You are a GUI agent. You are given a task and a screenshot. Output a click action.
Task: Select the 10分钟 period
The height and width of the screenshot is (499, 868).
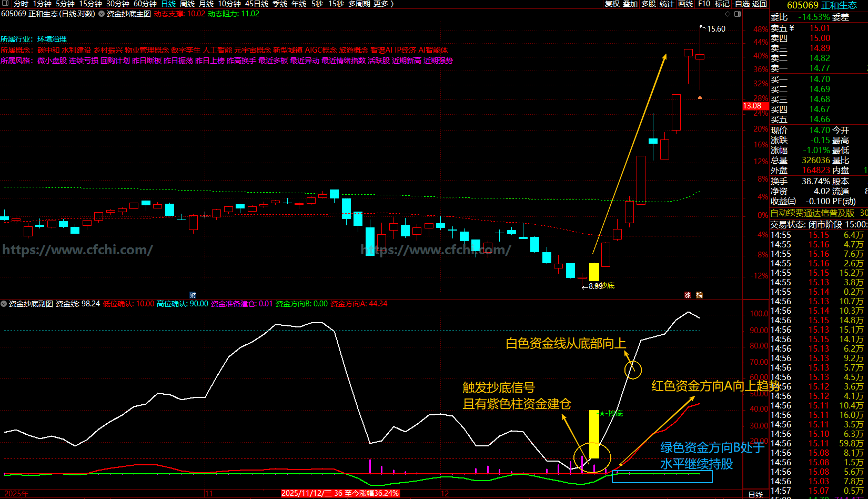(x=229, y=4)
